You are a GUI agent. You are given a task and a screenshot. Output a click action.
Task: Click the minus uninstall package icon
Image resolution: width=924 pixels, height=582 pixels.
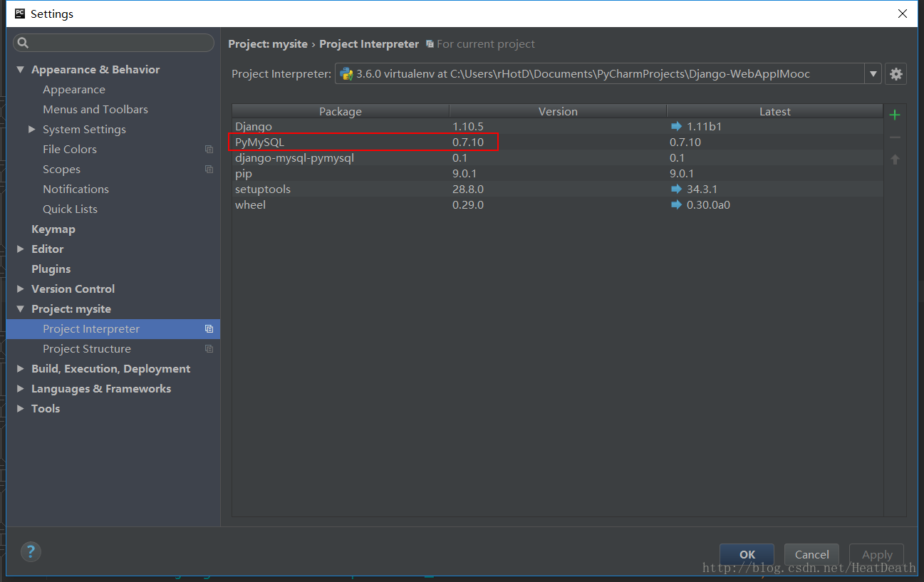pos(895,137)
